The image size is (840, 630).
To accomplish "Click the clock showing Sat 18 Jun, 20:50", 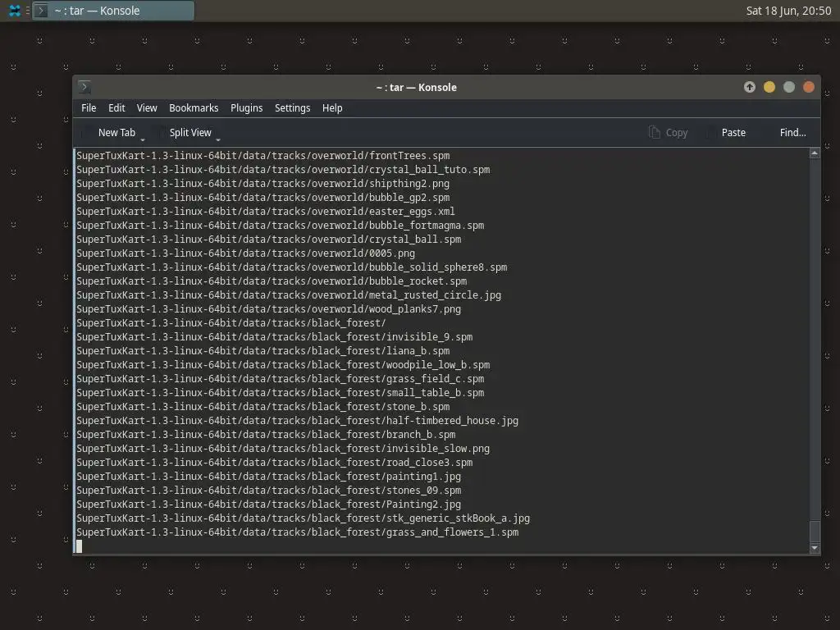I will pyautogui.click(x=788, y=11).
